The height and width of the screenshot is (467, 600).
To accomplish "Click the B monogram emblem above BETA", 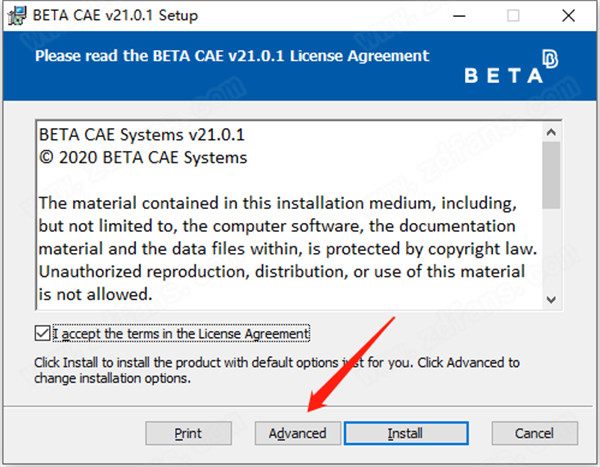I will tap(550, 59).
